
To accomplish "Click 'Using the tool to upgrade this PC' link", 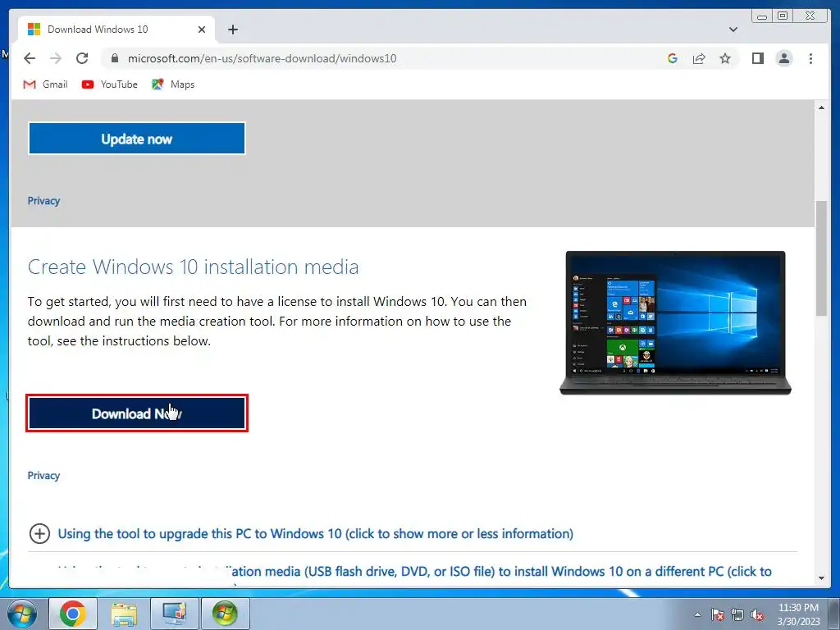I will pyautogui.click(x=316, y=533).
